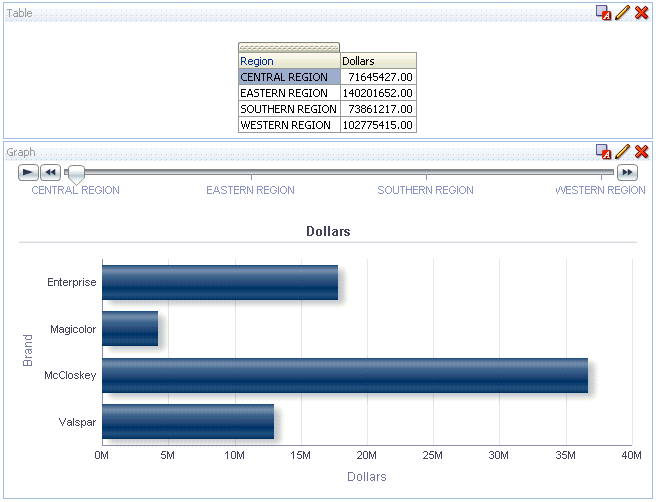This screenshot has height=502, width=656.
Task: Select WESTERN REGION label on slider
Action: pyautogui.click(x=600, y=190)
